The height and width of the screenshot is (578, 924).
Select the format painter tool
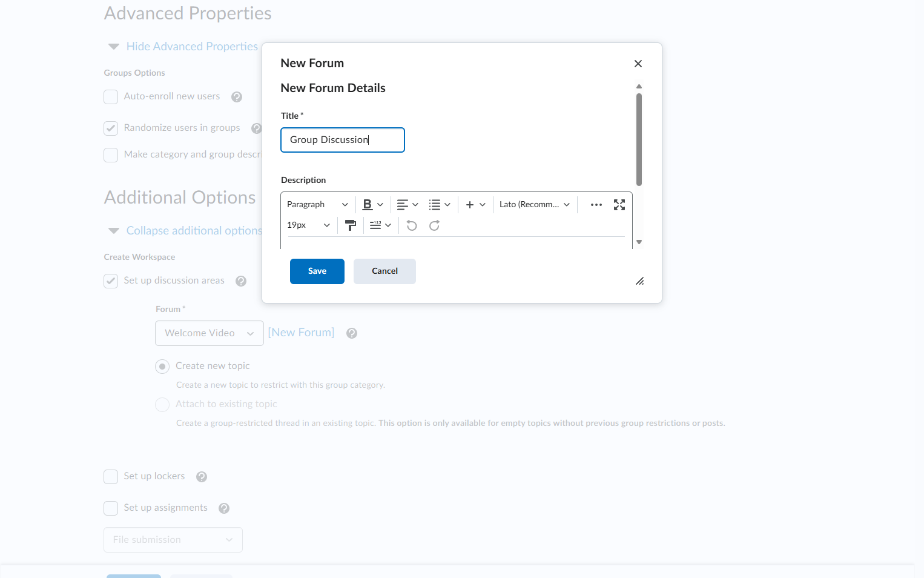351,225
